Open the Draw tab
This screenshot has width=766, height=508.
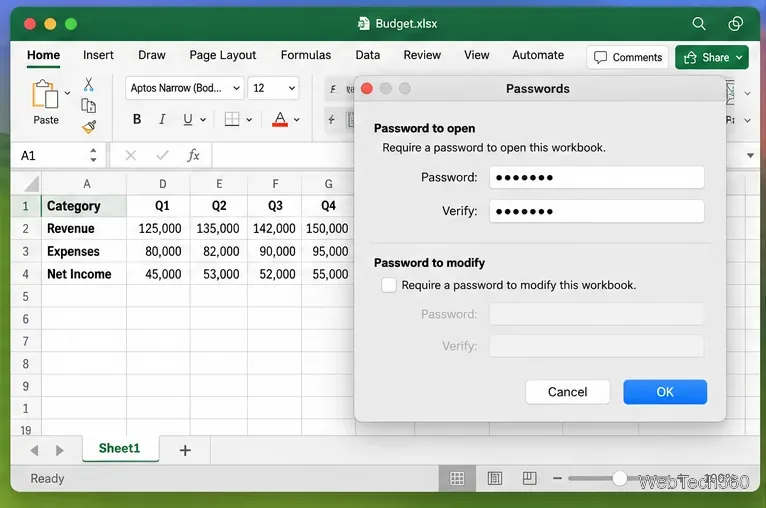click(152, 55)
